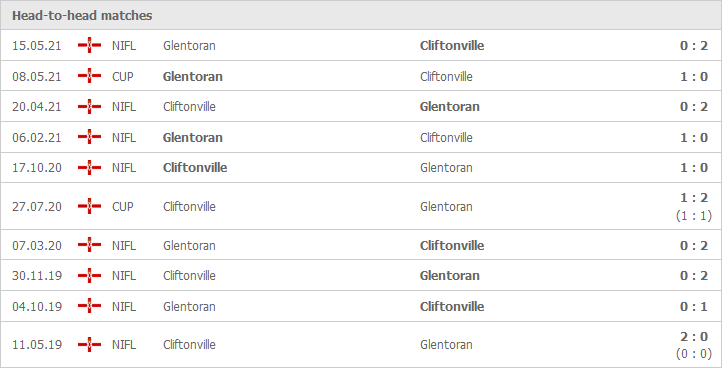Image resolution: width=722 pixels, height=368 pixels.
Task: Click the Head-to-head matches header
Action: pos(82,16)
